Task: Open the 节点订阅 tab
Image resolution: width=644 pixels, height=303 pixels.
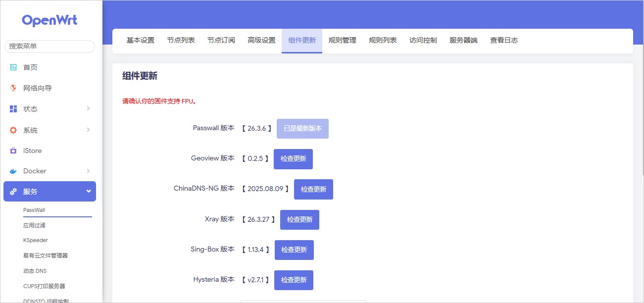Action: [221, 41]
